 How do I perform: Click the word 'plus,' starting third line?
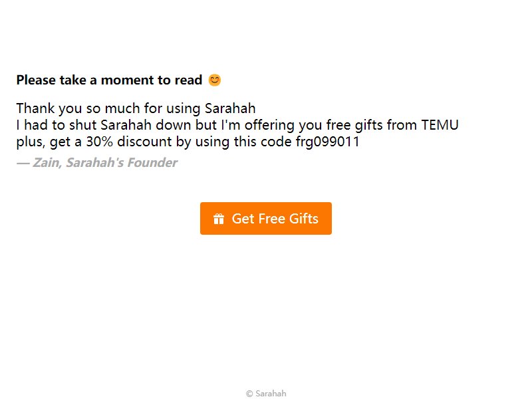coord(31,142)
